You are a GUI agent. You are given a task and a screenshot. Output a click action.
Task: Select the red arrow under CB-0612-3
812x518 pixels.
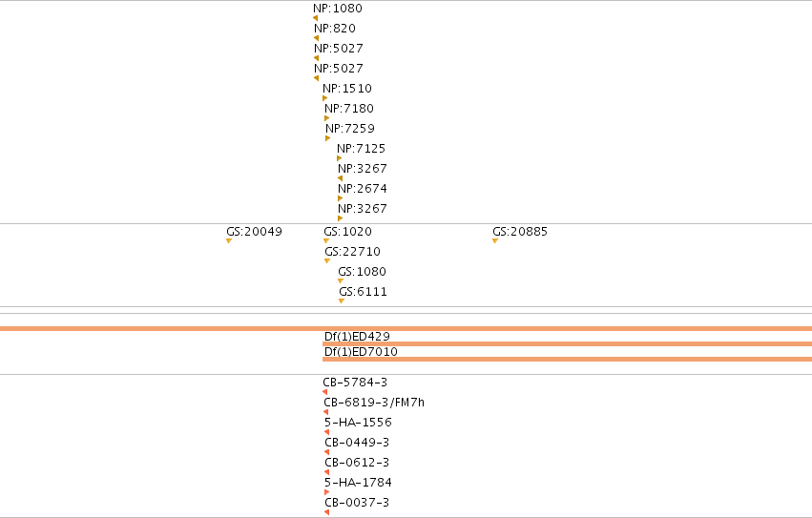click(x=326, y=472)
